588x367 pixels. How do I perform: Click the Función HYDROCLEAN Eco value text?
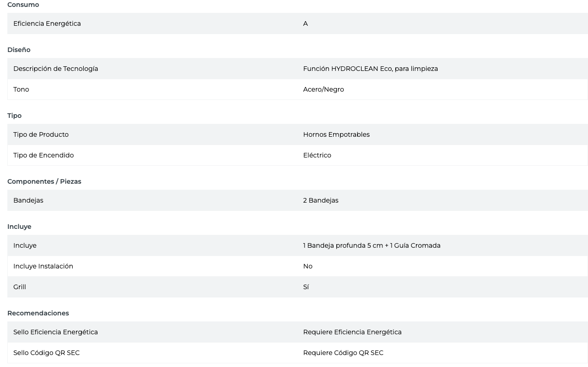370,69
